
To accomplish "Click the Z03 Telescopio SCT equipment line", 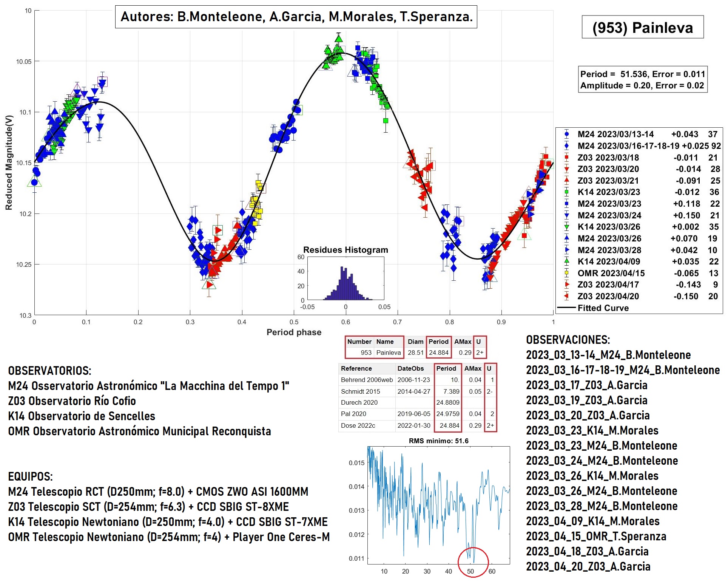I will tap(148, 507).
